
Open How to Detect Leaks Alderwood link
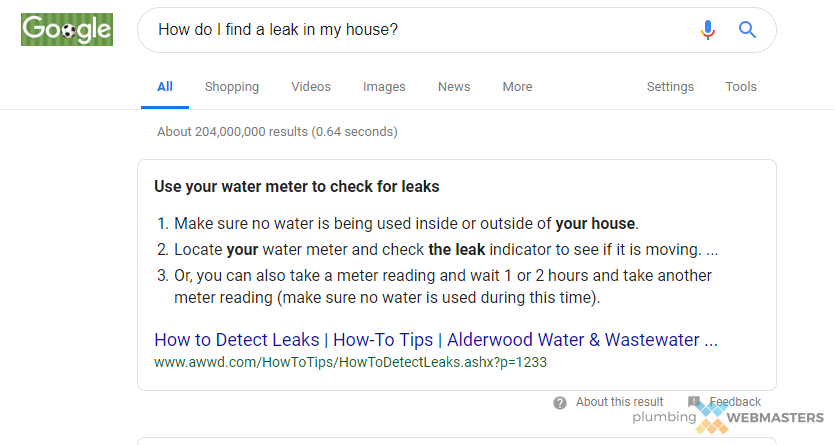(x=436, y=340)
